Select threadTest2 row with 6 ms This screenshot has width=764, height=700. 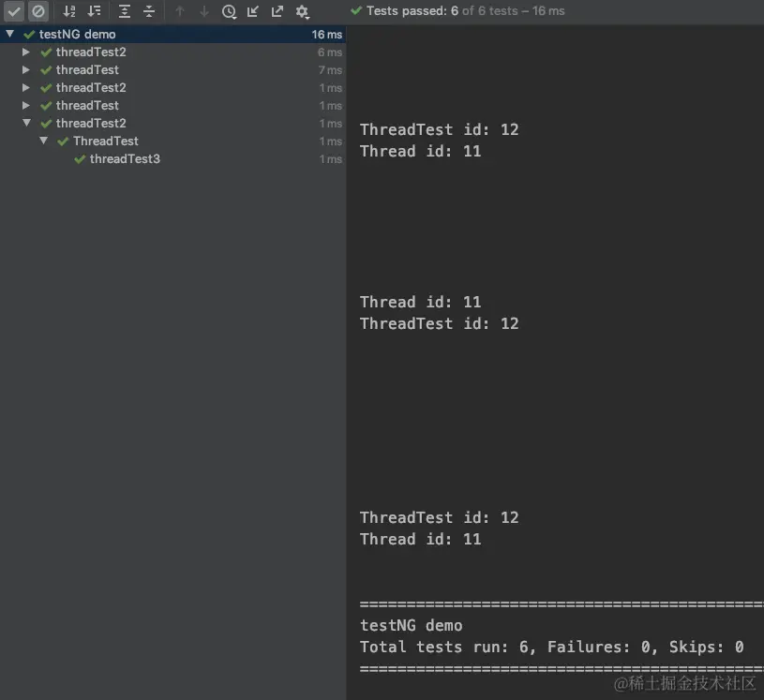pos(173,52)
